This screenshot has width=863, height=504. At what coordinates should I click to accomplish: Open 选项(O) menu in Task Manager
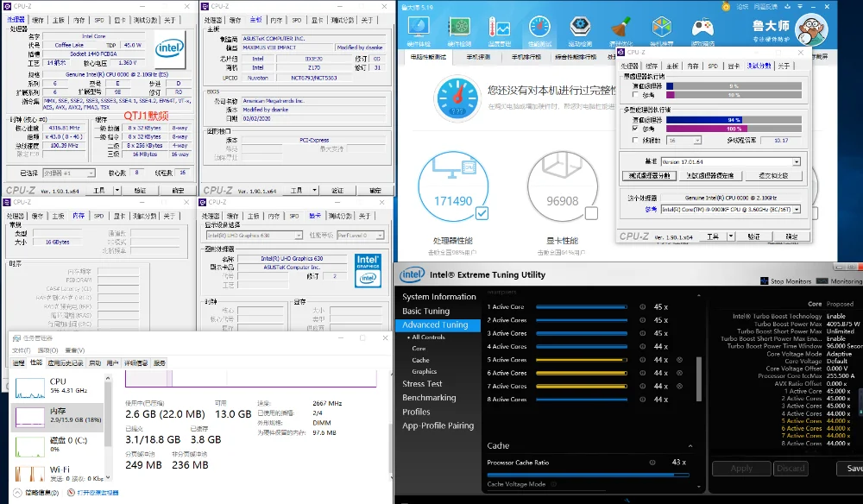[47, 350]
